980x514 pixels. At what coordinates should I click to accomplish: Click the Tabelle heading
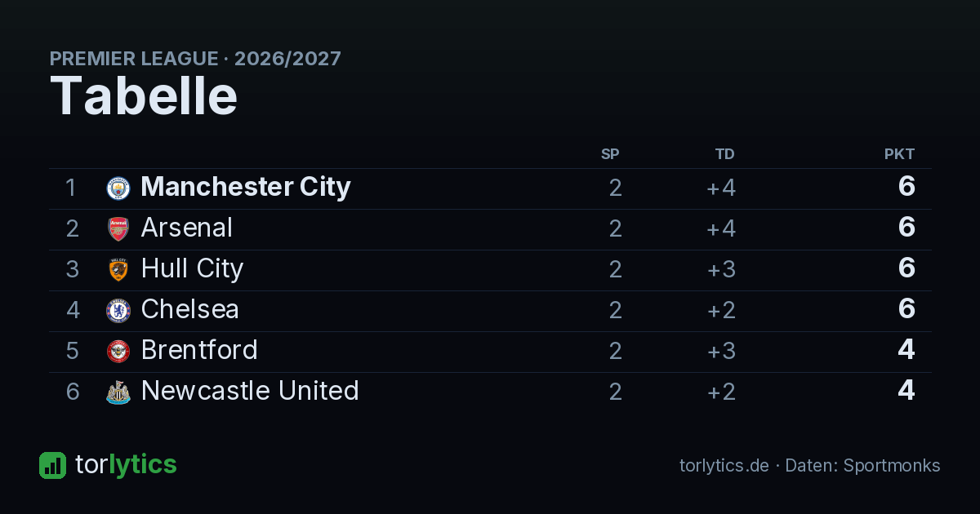[x=144, y=96]
